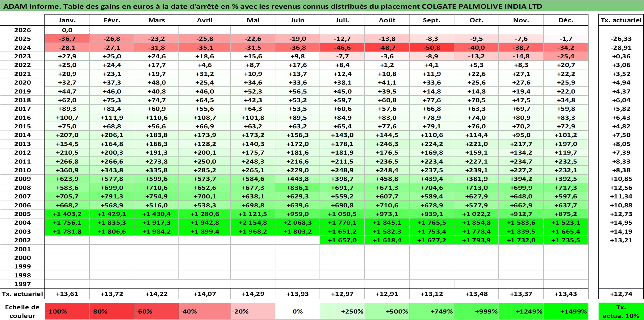Select the +1 657,0 cell in 2002
The width and height of the screenshot is (644, 320).
coord(342,240)
